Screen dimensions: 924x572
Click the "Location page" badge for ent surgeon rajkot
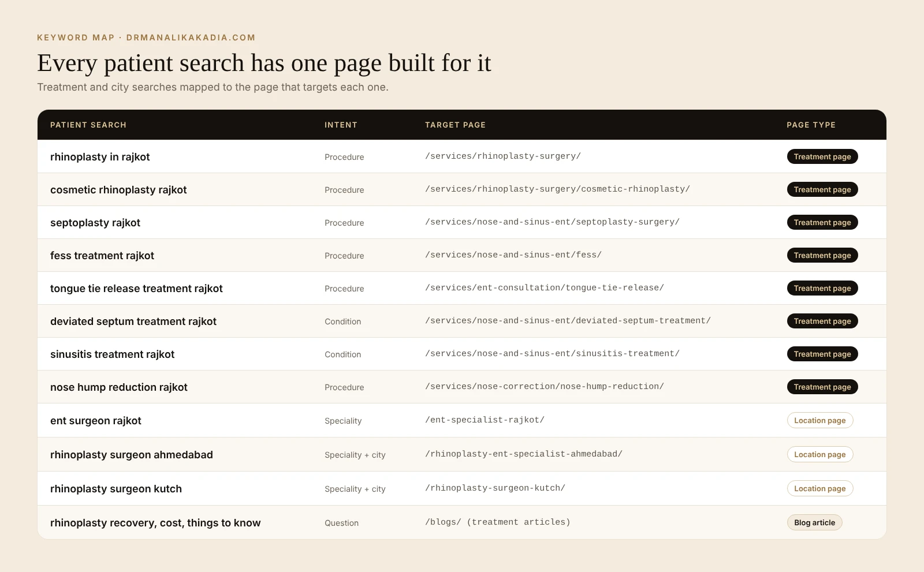click(x=820, y=421)
